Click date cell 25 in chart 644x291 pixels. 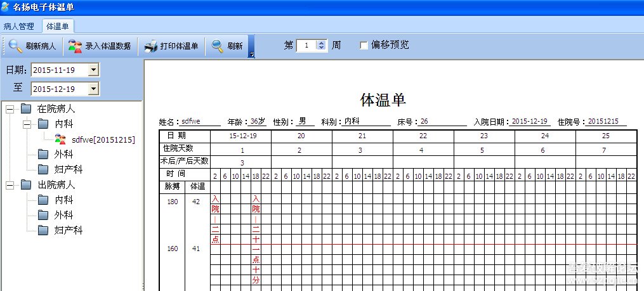pos(606,136)
